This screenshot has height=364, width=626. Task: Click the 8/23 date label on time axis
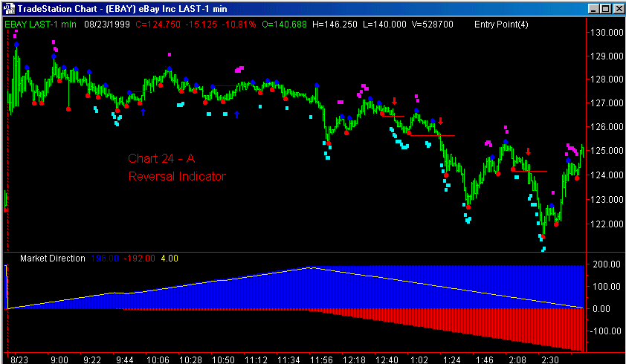[x=19, y=360]
